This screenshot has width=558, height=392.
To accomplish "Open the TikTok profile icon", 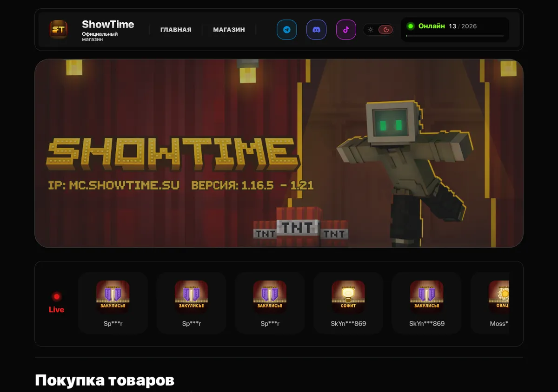I will tap(346, 30).
